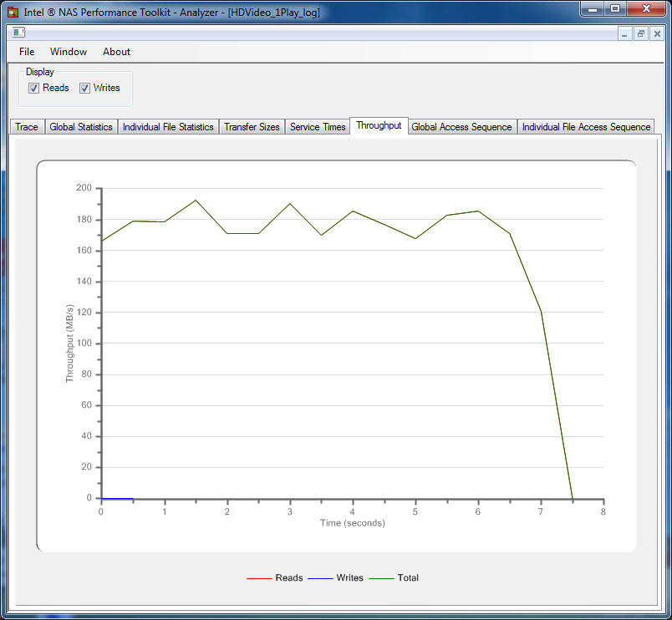Click the Writes legend label
The image size is (672, 620).
(x=349, y=578)
